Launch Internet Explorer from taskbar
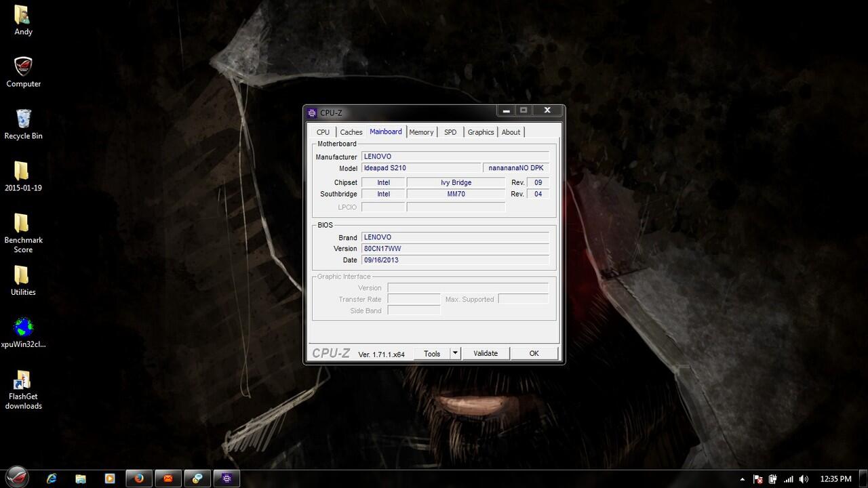This screenshot has height=488, width=868. [52, 479]
